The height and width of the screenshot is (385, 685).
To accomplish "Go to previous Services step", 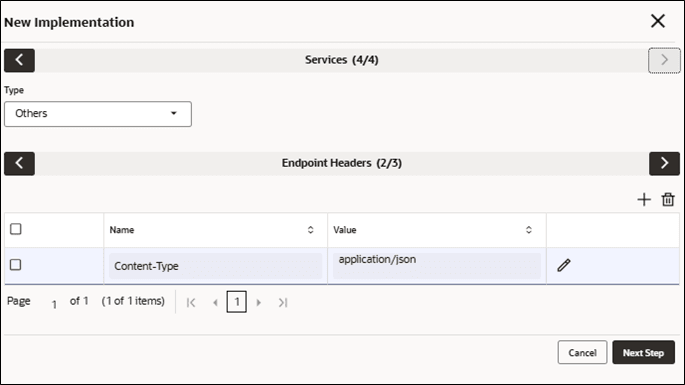I will (19, 60).
